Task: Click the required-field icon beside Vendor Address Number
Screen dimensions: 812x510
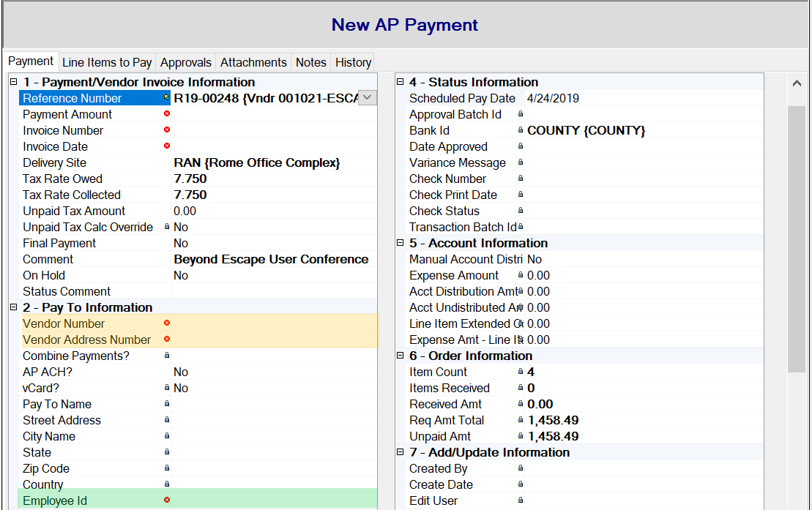Action: 167,339
